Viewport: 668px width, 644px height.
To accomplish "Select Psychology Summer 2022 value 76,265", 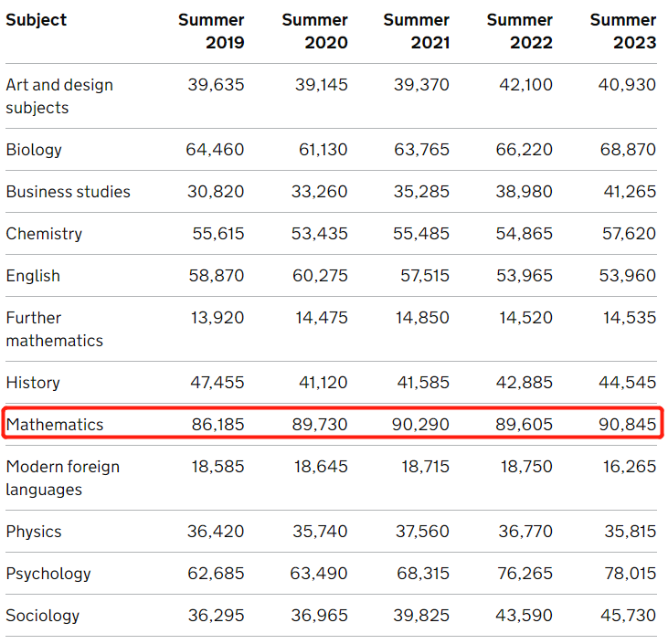I will [x=525, y=574].
